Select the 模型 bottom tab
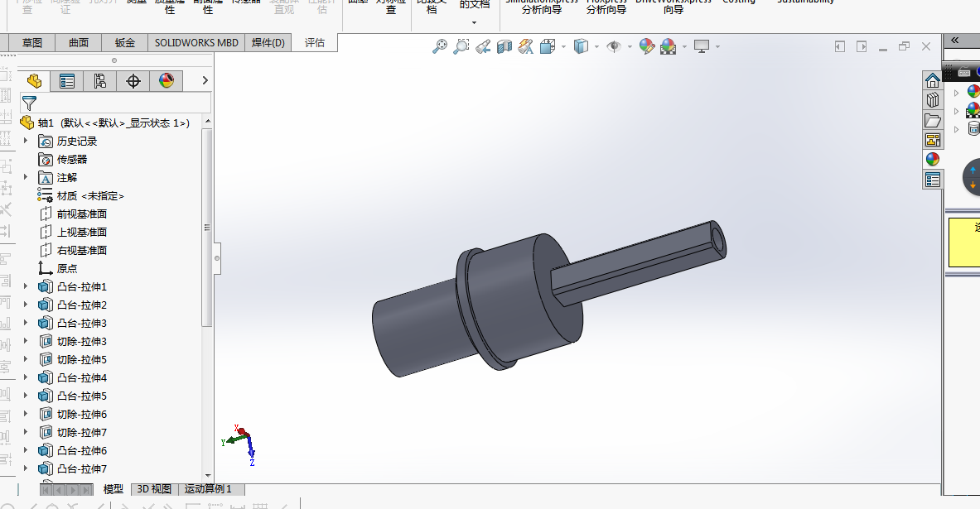The image size is (980, 509). pos(113,489)
